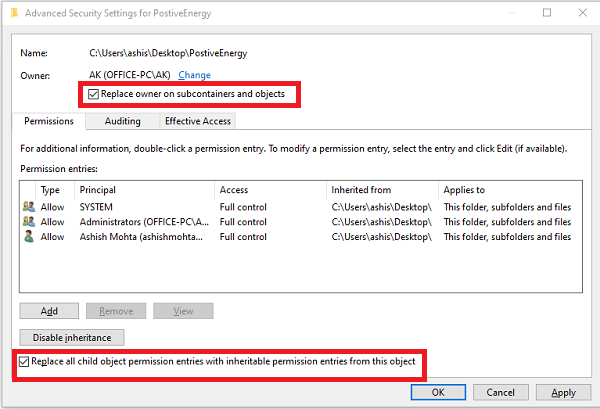Click the Administrators entry's group icon
Image resolution: width=600 pixels, height=409 pixels.
pos(28,222)
